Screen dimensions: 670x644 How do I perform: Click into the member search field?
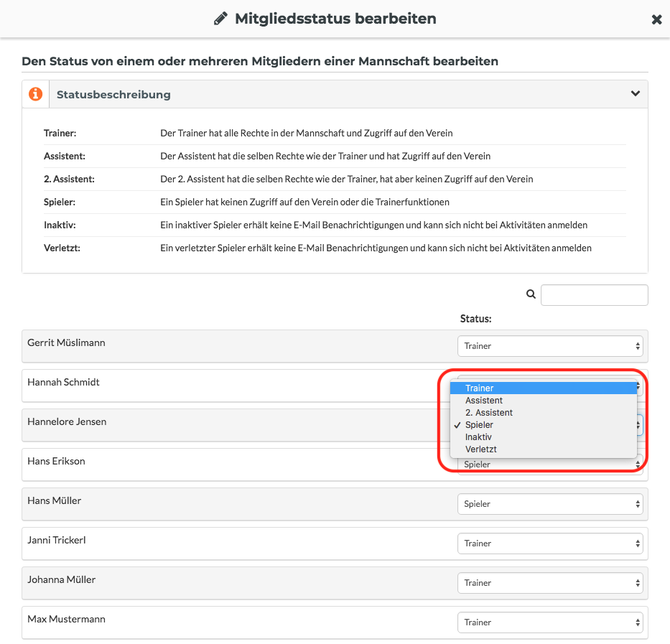click(x=595, y=295)
